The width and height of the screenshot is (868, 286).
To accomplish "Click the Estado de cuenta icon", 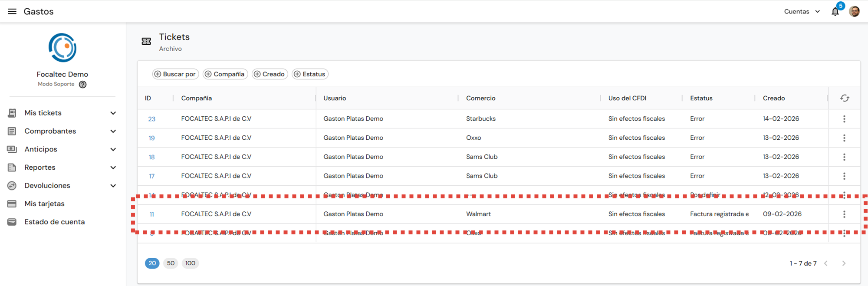I will pyautogui.click(x=12, y=222).
